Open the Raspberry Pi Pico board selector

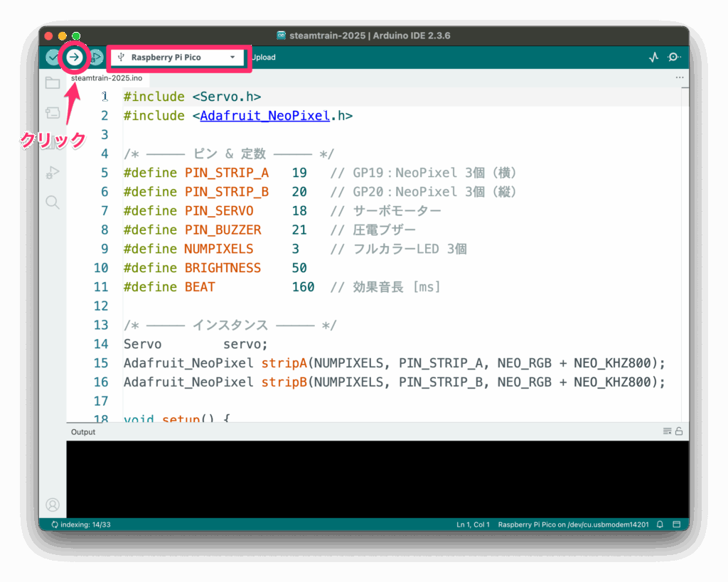[177, 58]
